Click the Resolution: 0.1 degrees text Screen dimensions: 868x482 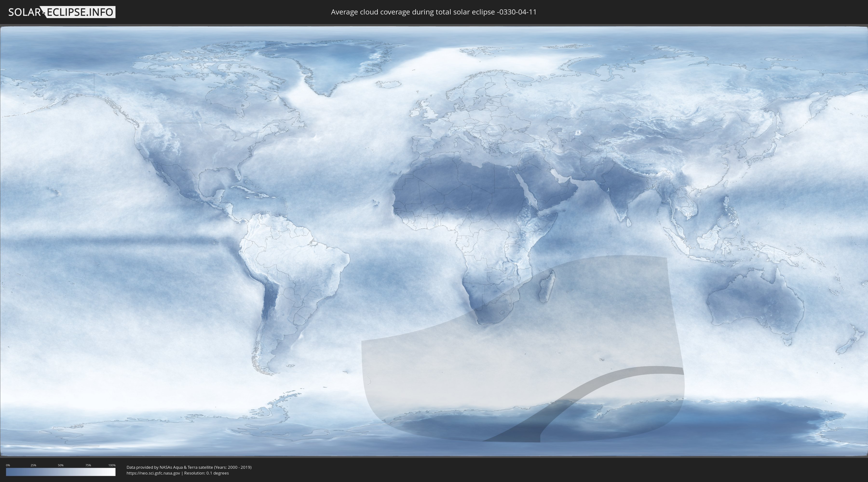(206, 473)
